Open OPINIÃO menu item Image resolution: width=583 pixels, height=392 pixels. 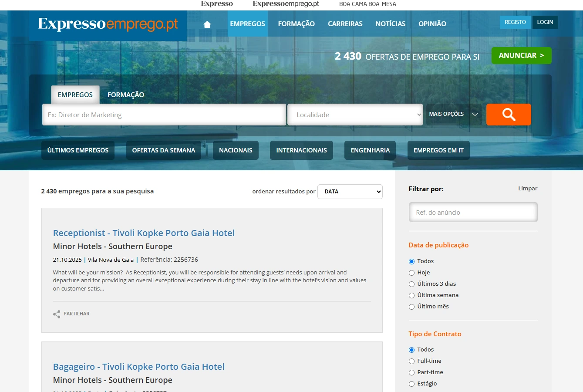pos(432,24)
